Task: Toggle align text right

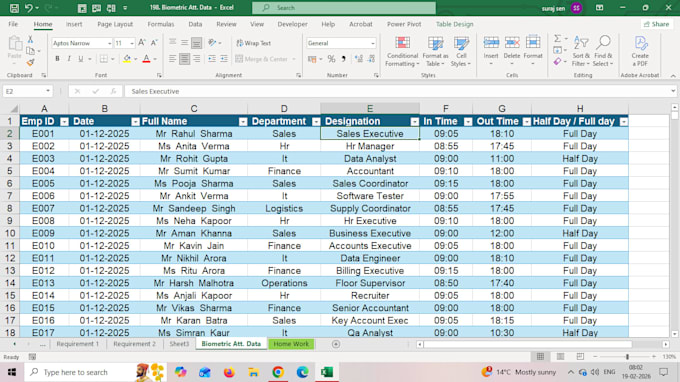Action: pyautogui.click(x=196, y=59)
